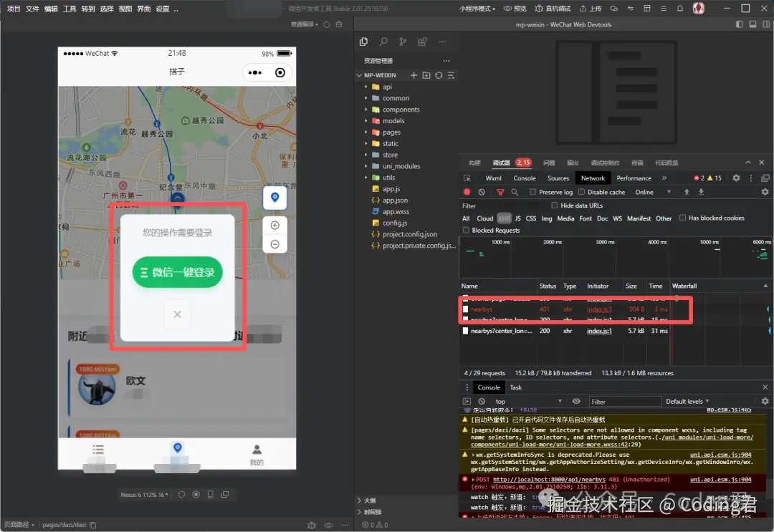Click the 真机调试 button

coord(553,9)
